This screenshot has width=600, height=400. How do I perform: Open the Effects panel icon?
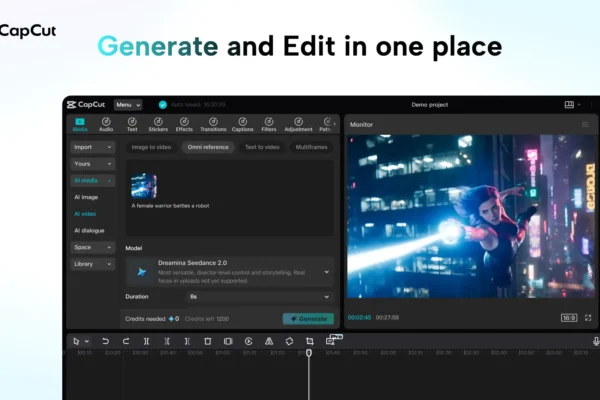(184, 124)
